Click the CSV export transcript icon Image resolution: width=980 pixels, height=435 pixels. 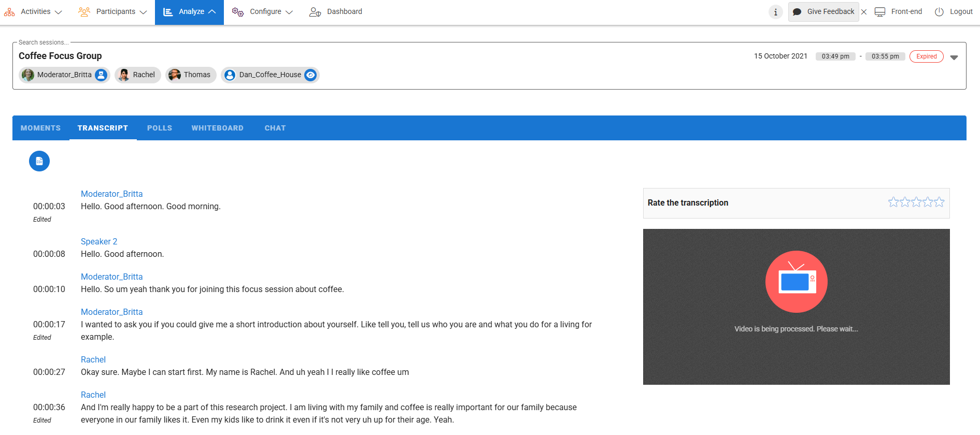[x=39, y=161]
